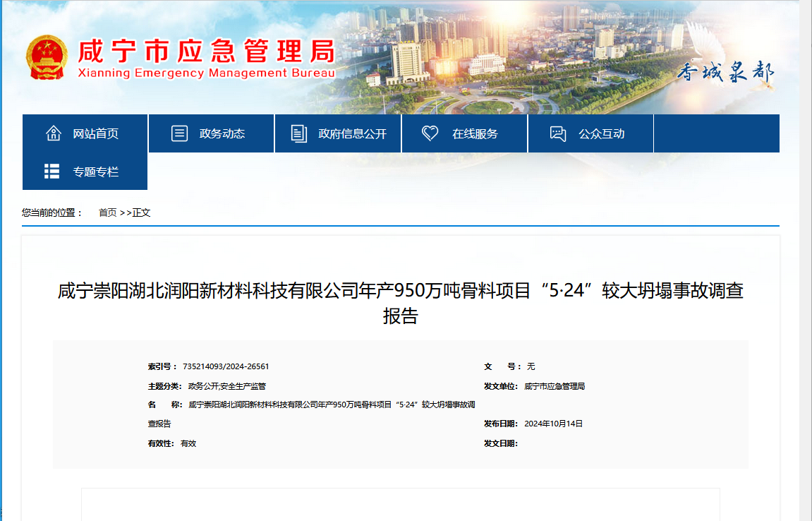This screenshot has height=521, width=812.
Task: Click the list icon beside 专题专栏
Action: [51, 171]
